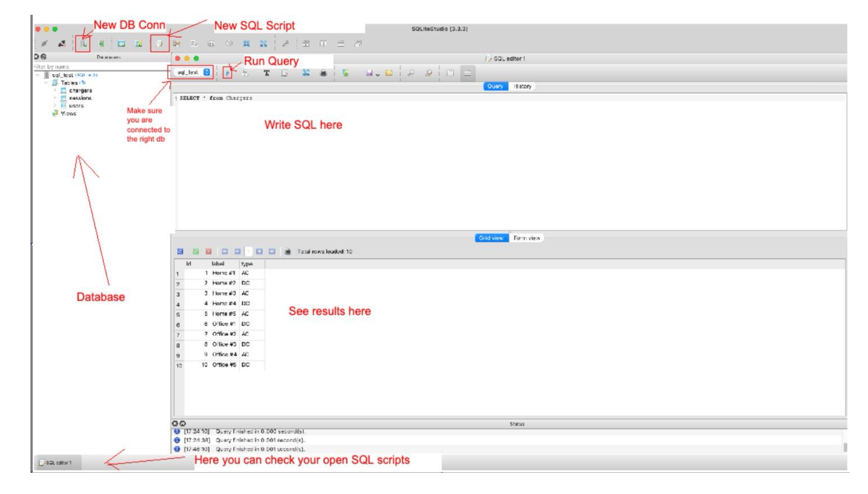Click the 'id' column header
The image size is (868, 494).
pyautogui.click(x=196, y=263)
